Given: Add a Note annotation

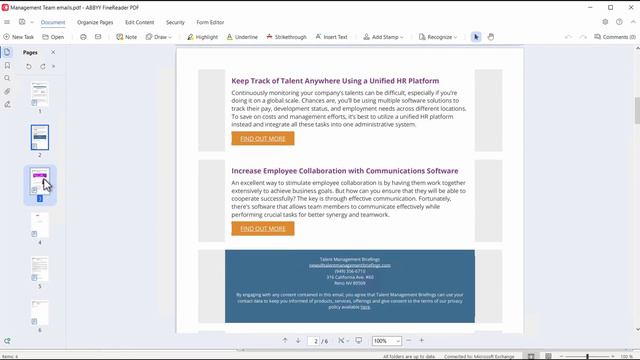Looking at the screenshot, I should point(127,37).
